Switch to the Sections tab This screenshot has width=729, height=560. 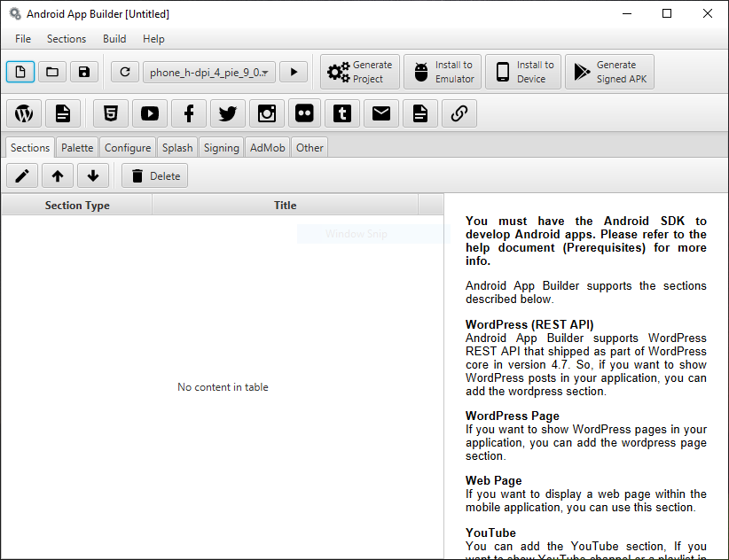point(30,148)
